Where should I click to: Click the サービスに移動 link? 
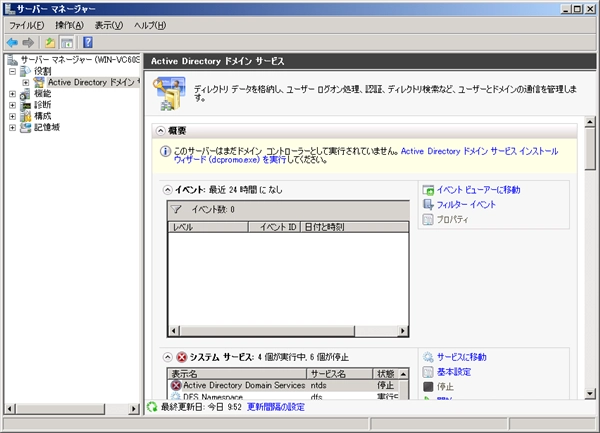[x=461, y=357]
